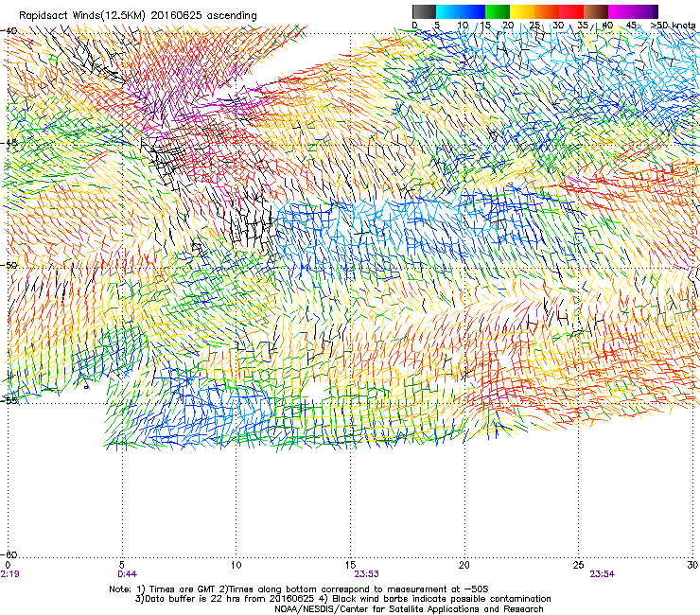Image resolution: width=700 pixels, height=615 pixels.
Task: Click the '10' longitude label on bottom axis
Action: pyautogui.click(x=236, y=565)
